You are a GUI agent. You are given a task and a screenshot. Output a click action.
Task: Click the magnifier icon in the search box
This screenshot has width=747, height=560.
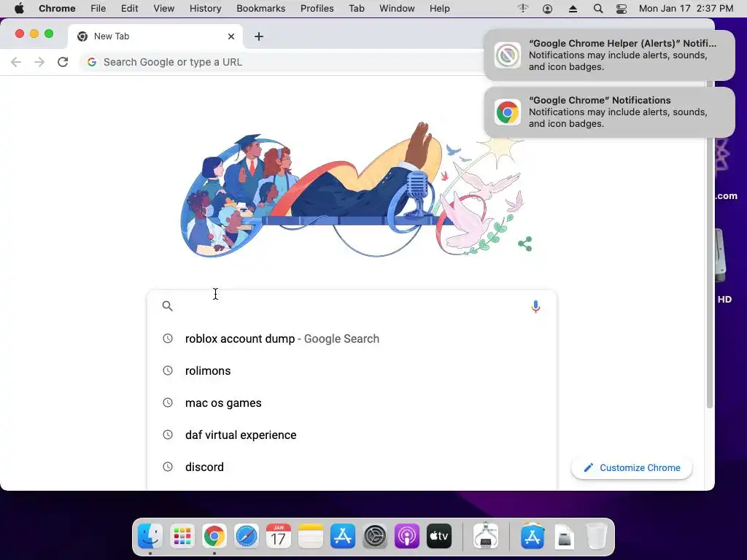coord(167,306)
